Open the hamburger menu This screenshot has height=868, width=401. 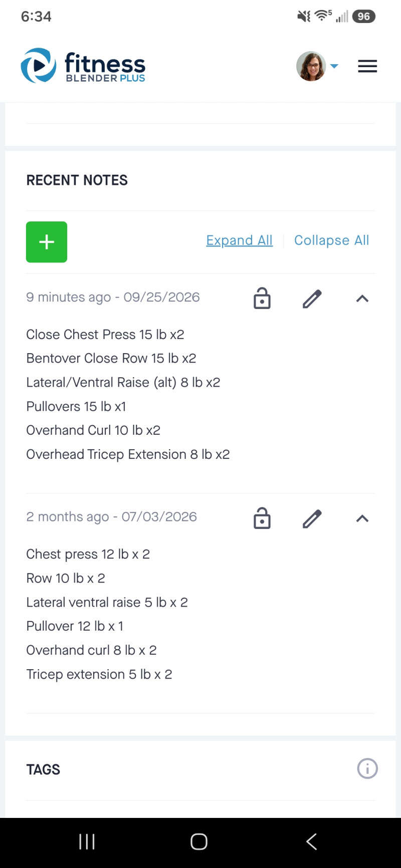pos(367,66)
